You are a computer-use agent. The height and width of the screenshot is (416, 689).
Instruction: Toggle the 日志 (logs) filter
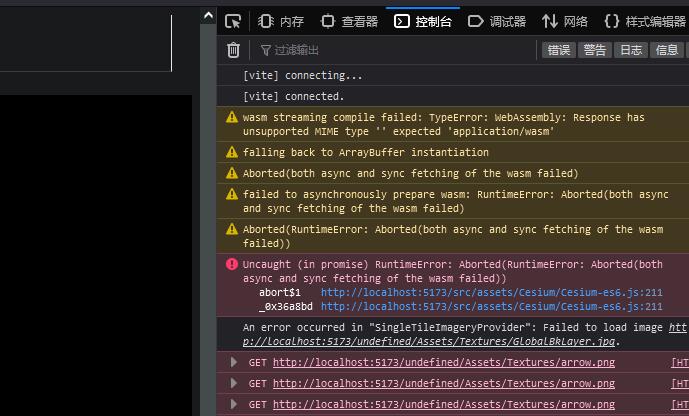click(x=631, y=50)
